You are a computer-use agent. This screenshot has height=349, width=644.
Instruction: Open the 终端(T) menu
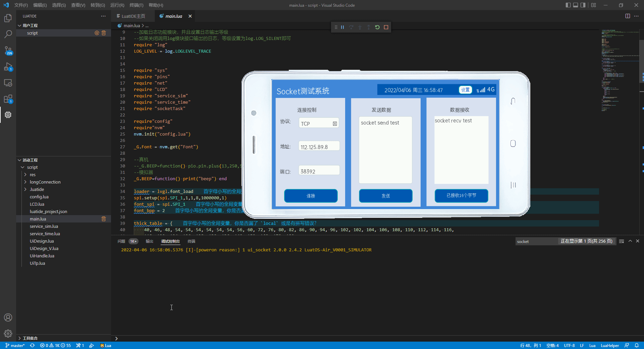136,5
